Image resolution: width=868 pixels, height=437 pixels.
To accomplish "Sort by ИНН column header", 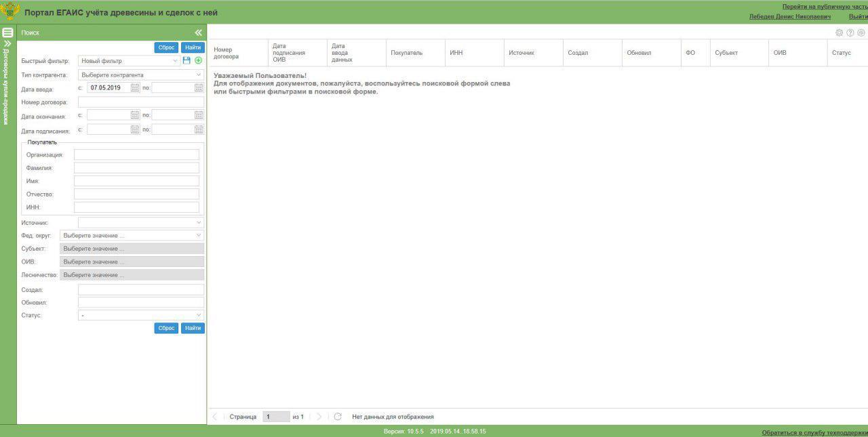I will (474, 53).
